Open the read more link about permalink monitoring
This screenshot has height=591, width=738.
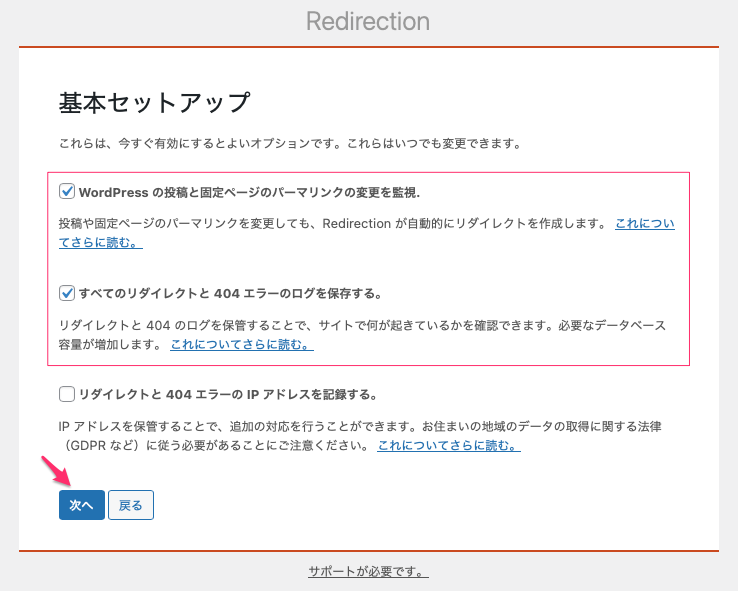[644, 224]
